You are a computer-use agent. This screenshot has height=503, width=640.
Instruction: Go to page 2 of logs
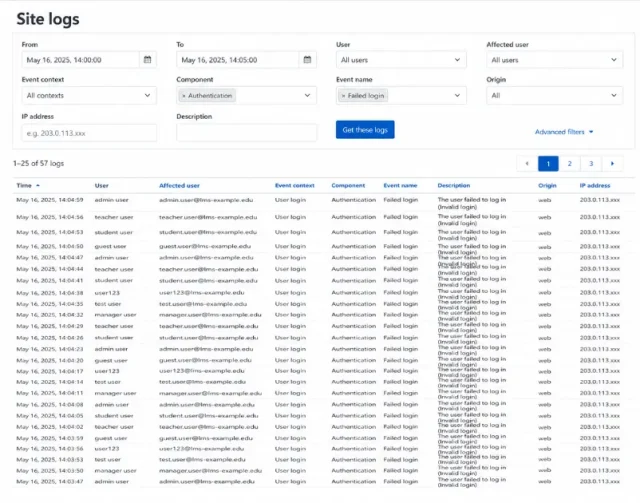pos(569,163)
